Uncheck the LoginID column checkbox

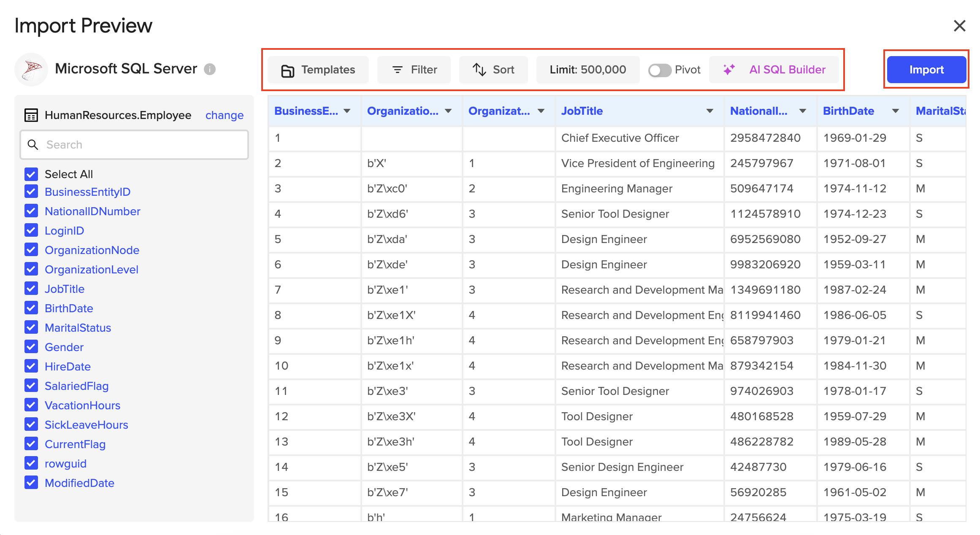tap(31, 230)
